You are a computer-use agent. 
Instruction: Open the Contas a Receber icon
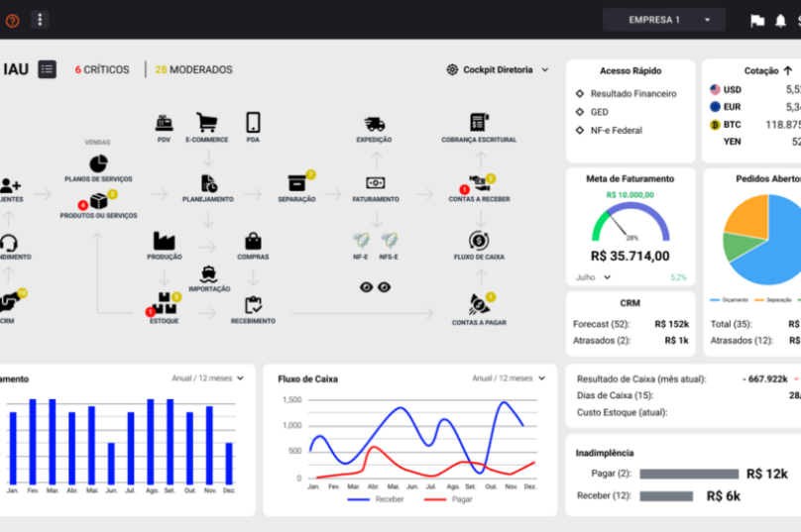pos(479,182)
